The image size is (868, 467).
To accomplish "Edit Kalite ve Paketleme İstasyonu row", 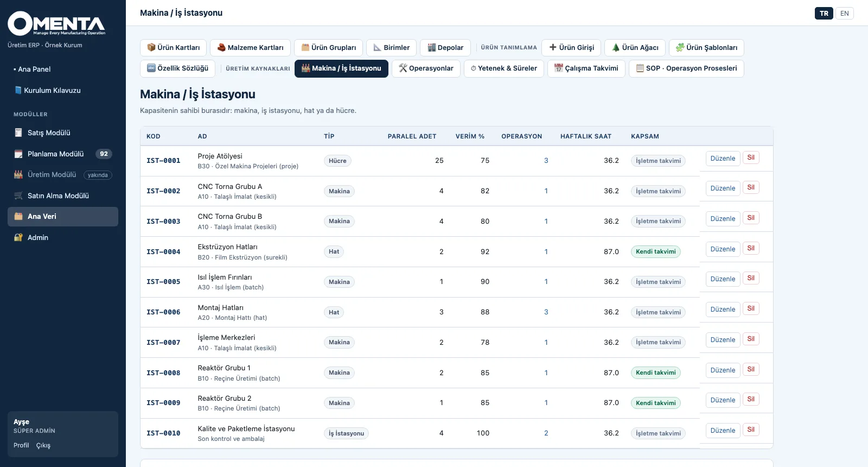I will click(x=723, y=431).
